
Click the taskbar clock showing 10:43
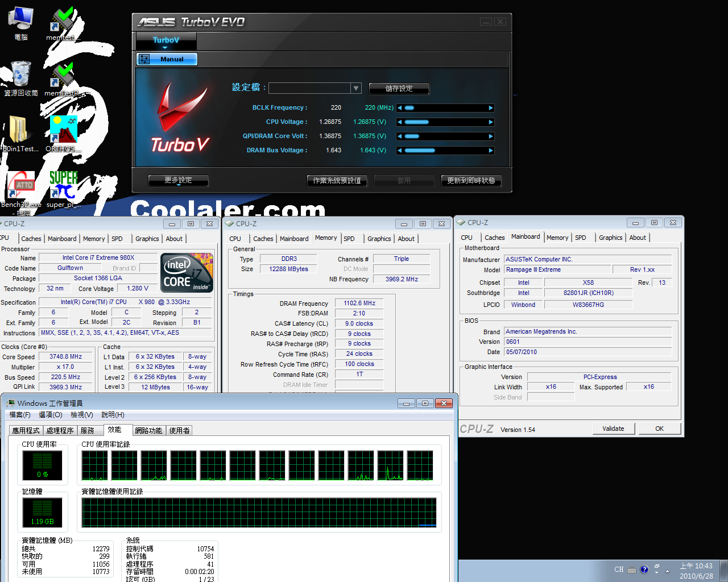click(696, 571)
